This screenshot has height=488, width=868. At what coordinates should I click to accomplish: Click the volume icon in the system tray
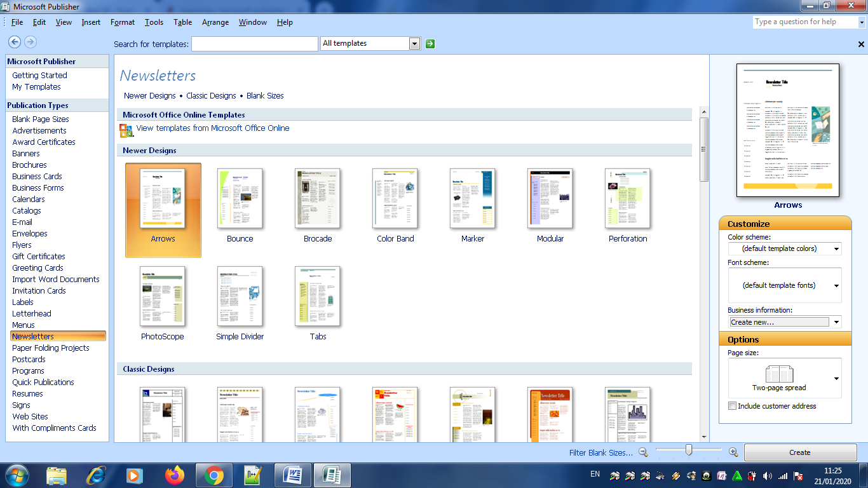[768, 475]
